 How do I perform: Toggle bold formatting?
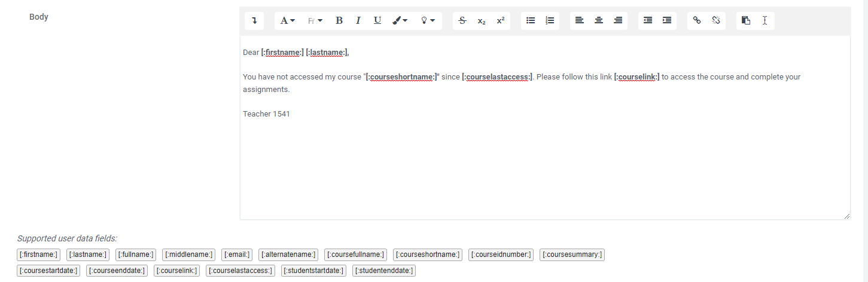[x=339, y=21]
